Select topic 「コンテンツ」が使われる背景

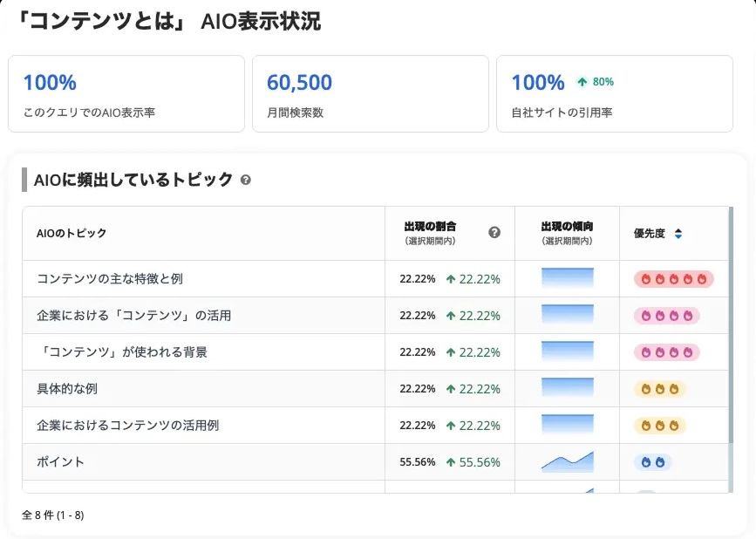(121, 352)
